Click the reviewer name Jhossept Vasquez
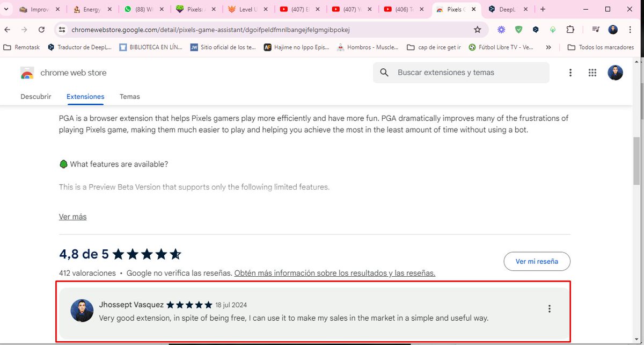 point(131,305)
